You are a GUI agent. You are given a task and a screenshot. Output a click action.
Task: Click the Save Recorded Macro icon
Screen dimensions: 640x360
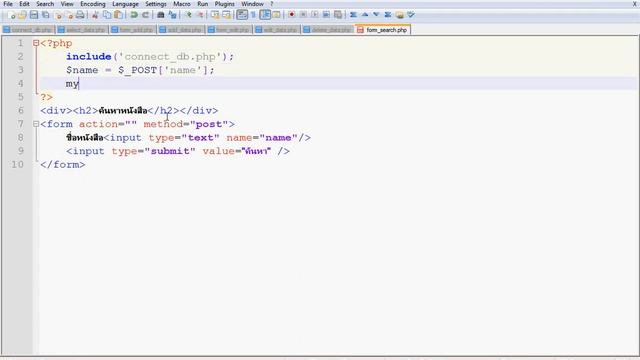pos(338,15)
